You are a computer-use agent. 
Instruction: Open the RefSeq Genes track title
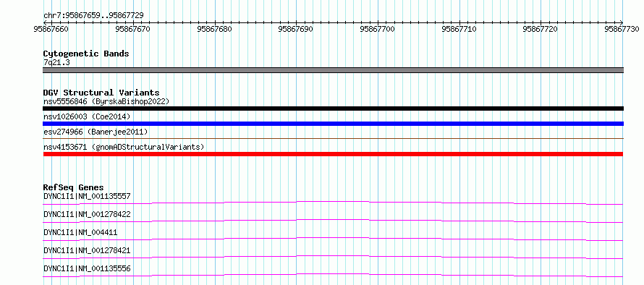[x=74, y=187]
